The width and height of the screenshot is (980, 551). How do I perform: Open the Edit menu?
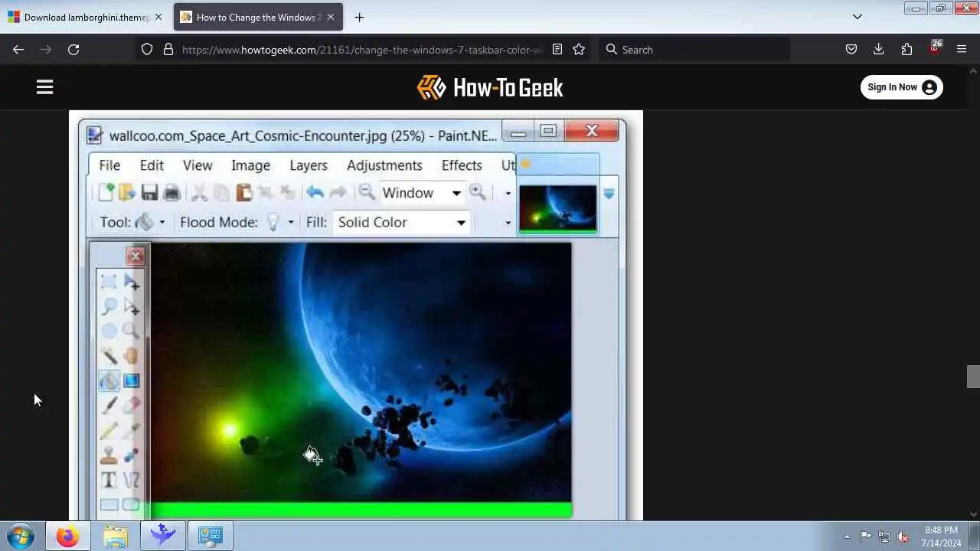152,165
